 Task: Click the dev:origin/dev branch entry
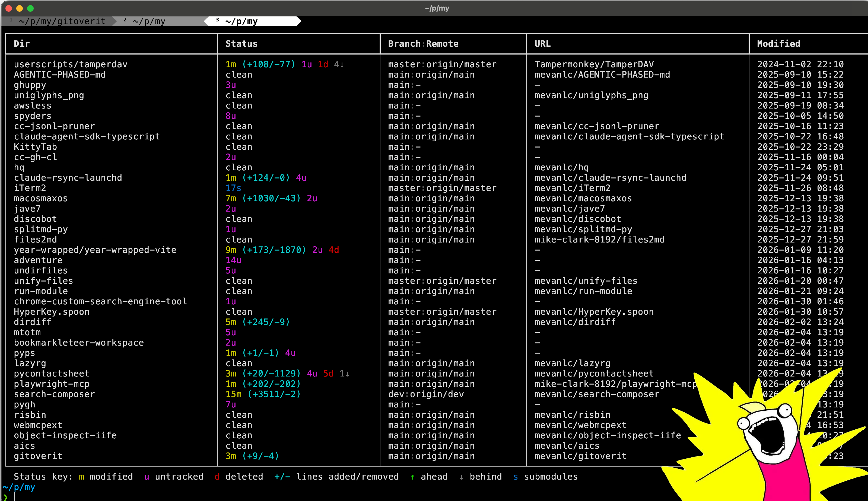click(426, 394)
